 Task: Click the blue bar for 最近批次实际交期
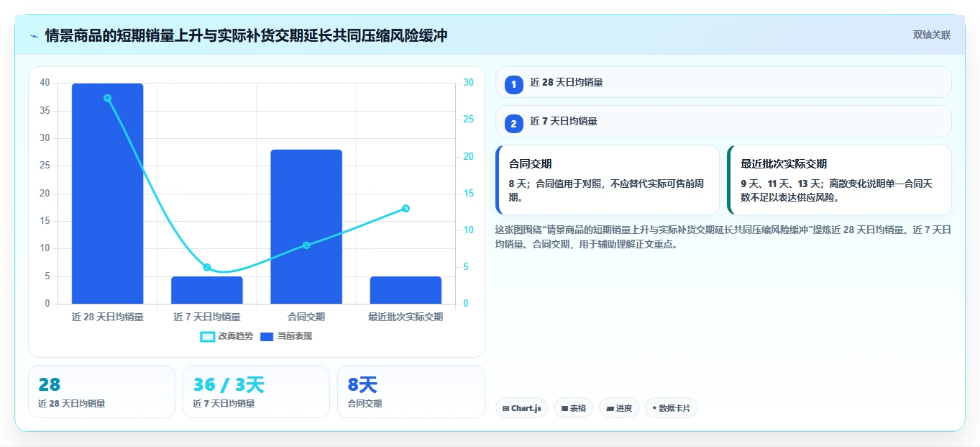406,290
